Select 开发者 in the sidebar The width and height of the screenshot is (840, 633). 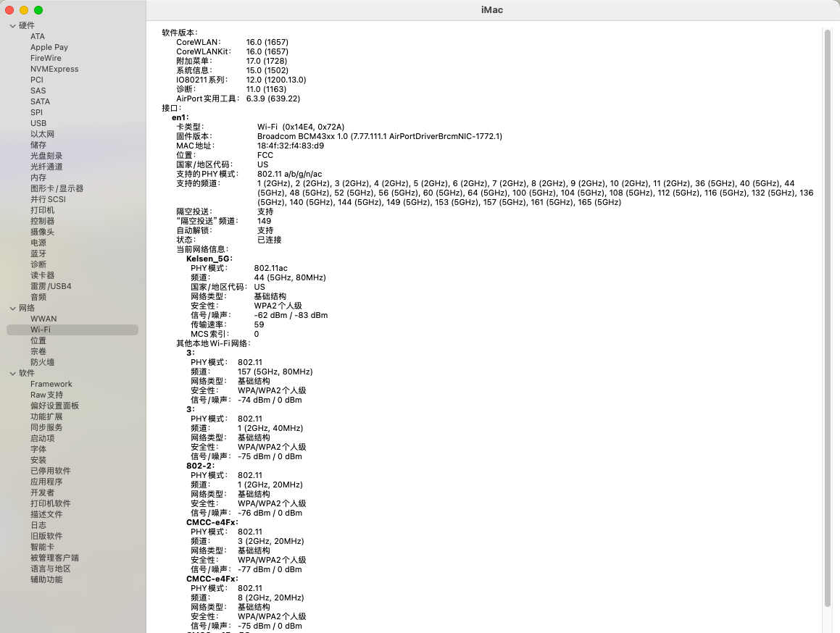coord(42,492)
